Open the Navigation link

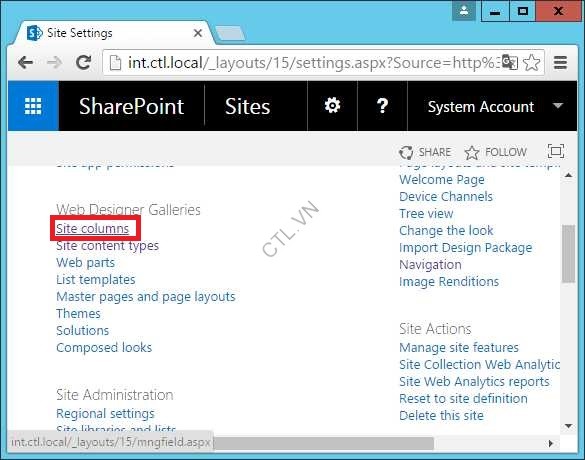(430, 265)
